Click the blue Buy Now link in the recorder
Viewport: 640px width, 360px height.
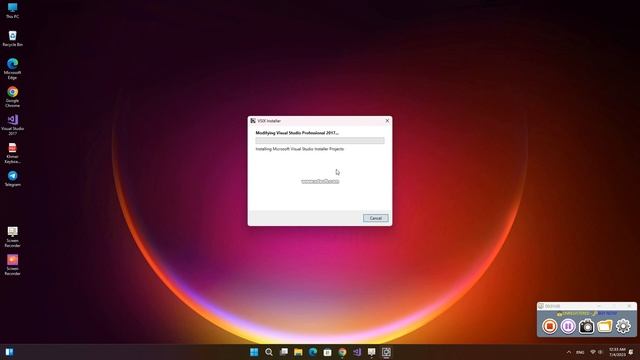(607, 313)
